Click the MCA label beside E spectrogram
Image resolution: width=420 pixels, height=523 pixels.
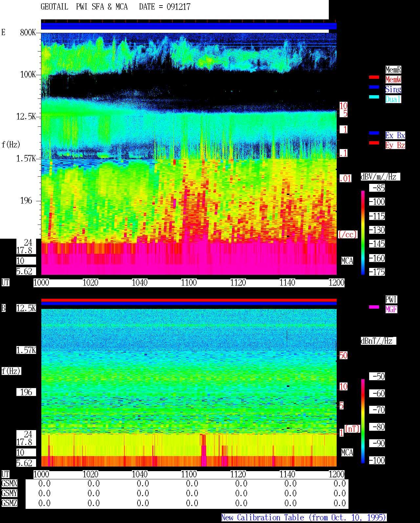(347, 261)
